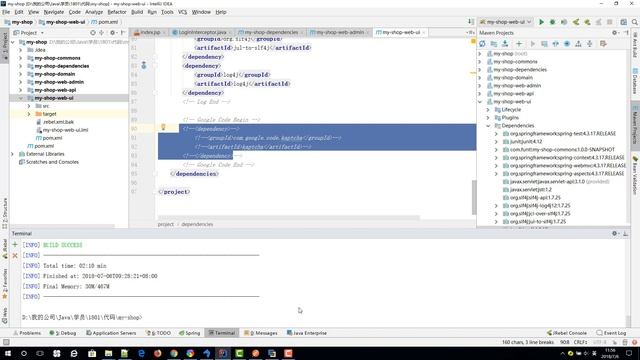
Task: Open Event Log button
Action: (611, 333)
